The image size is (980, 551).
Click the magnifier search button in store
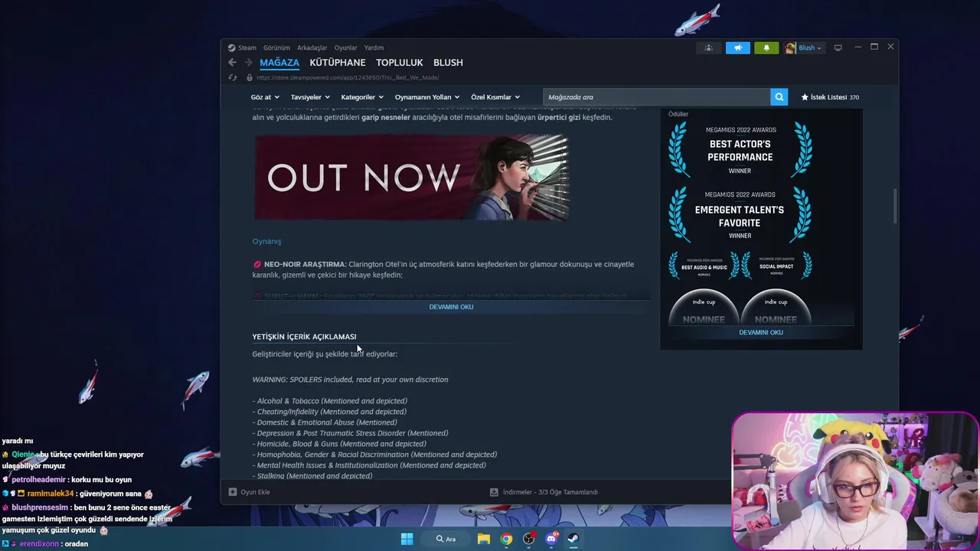pyautogui.click(x=779, y=97)
